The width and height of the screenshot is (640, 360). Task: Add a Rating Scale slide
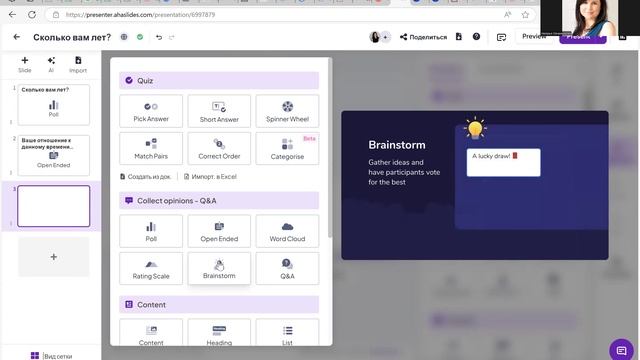151,269
